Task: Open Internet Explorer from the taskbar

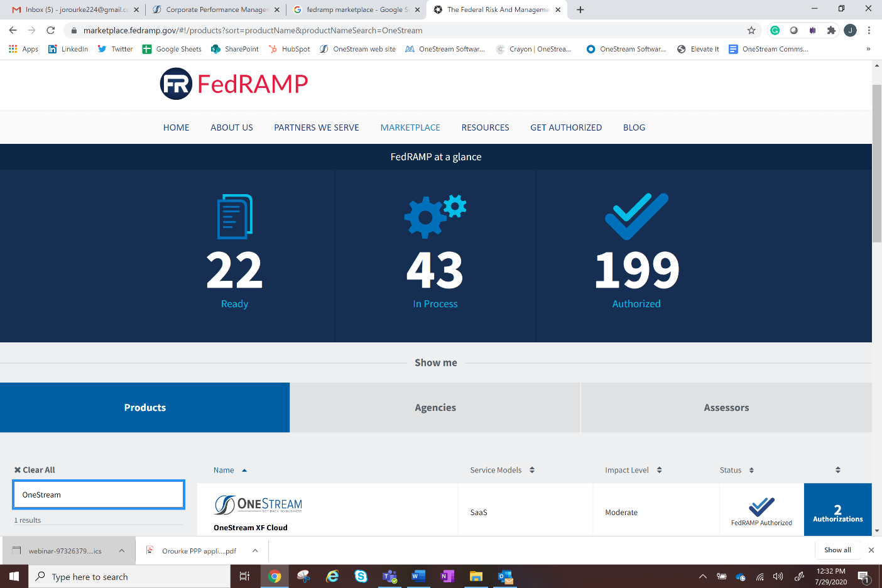Action: [332, 576]
